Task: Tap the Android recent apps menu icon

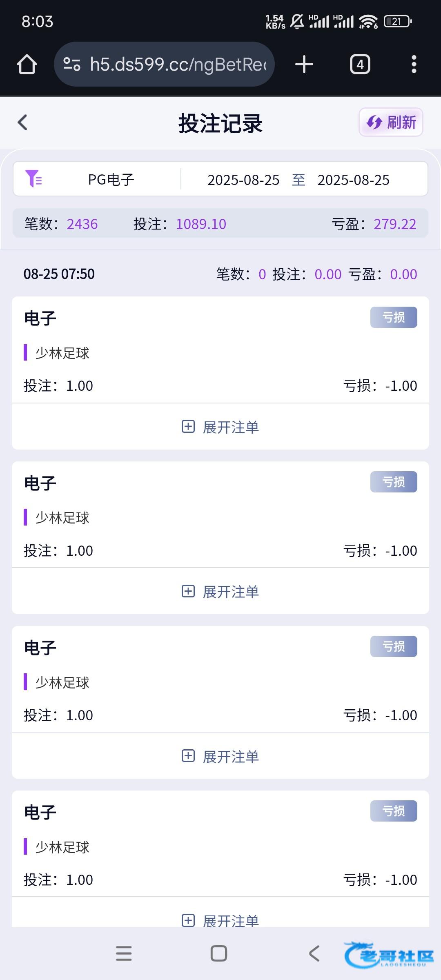Action: click(x=124, y=953)
